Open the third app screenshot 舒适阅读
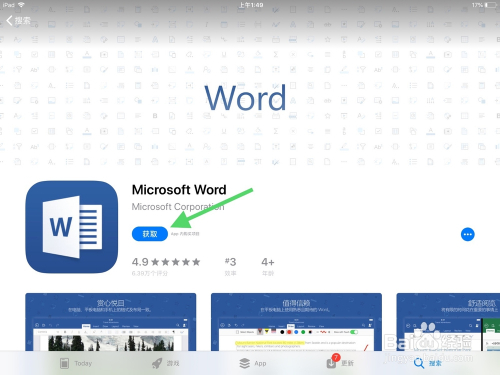This screenshot has height=375, width=500. pos(448,322)
